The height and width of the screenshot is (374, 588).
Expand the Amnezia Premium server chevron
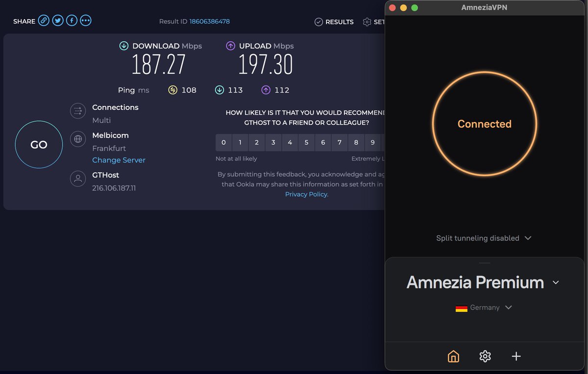(x=556, y=282)
